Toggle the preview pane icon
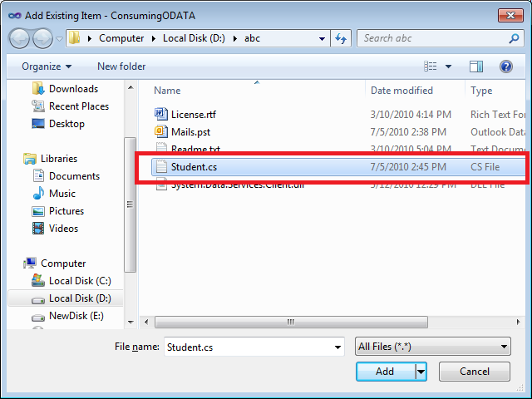532x399 pixels. (x=476, y=66)
